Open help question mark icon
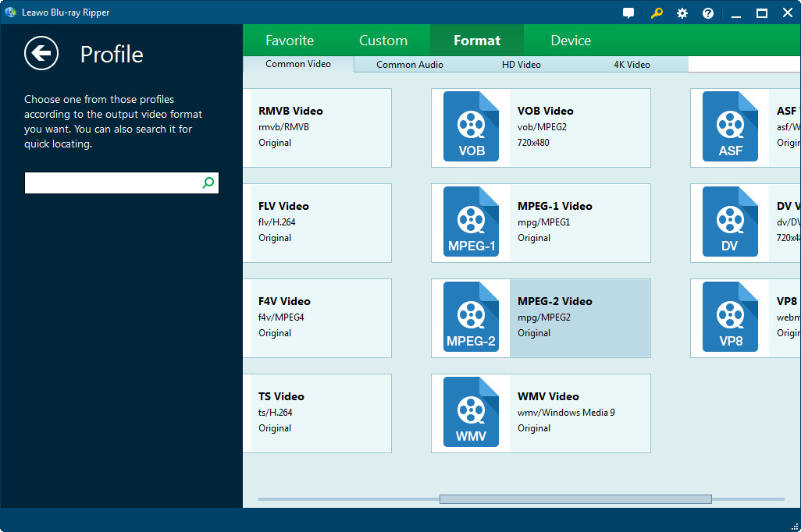The image size is (801, 532). (x=708, y=13)
